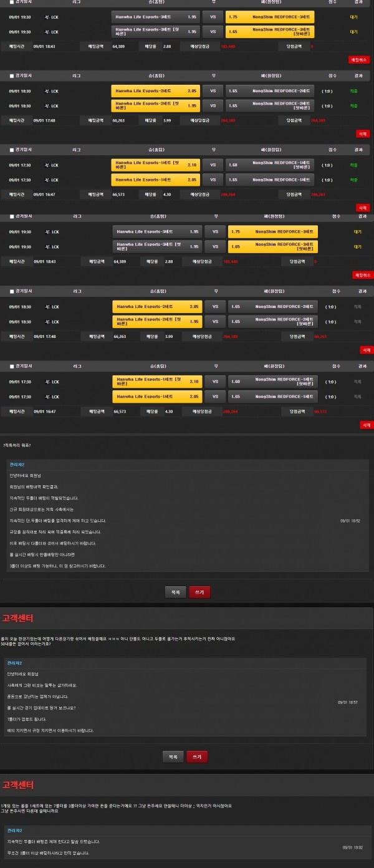Click 삭제 for the slip that won 286,264
The width and height of the screenshot is (374, 868).
tap(363, 207)
